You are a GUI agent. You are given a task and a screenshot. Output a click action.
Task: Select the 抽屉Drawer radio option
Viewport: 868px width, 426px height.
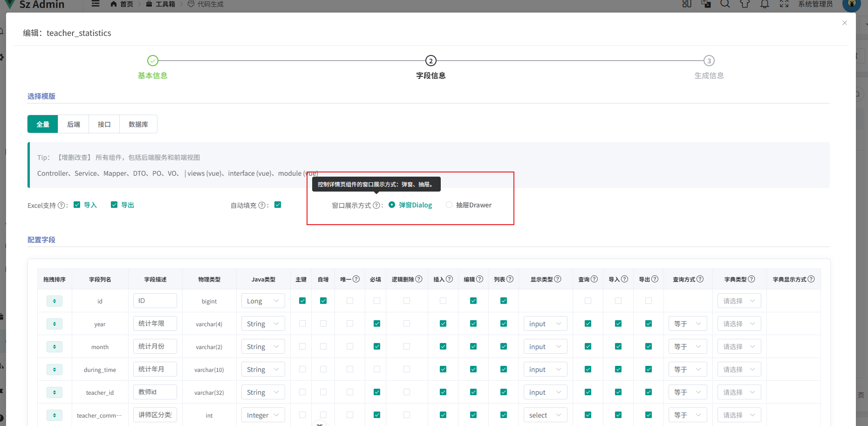coord(449,205)
